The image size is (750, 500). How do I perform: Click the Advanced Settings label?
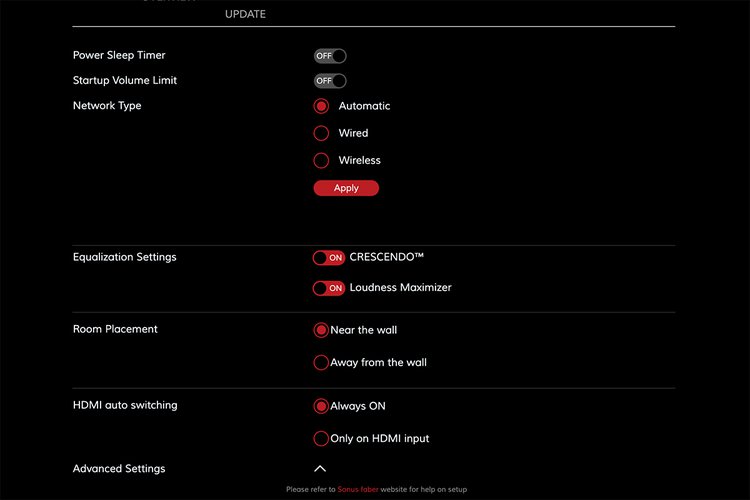click(x=119, y=469)
